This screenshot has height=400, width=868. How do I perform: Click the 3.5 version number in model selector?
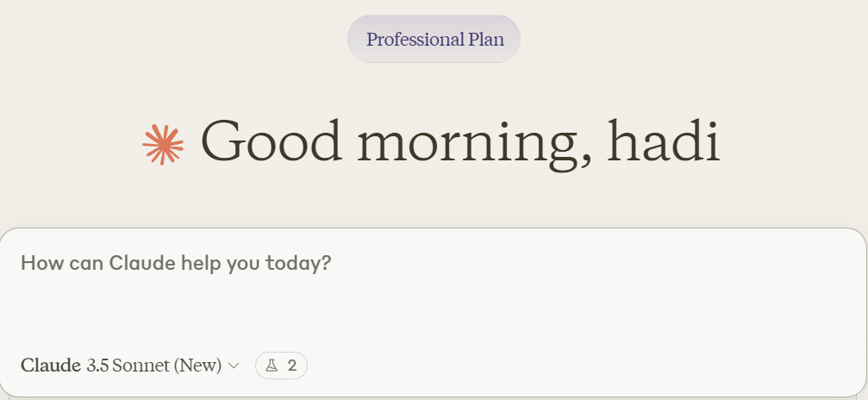(97, 366)
